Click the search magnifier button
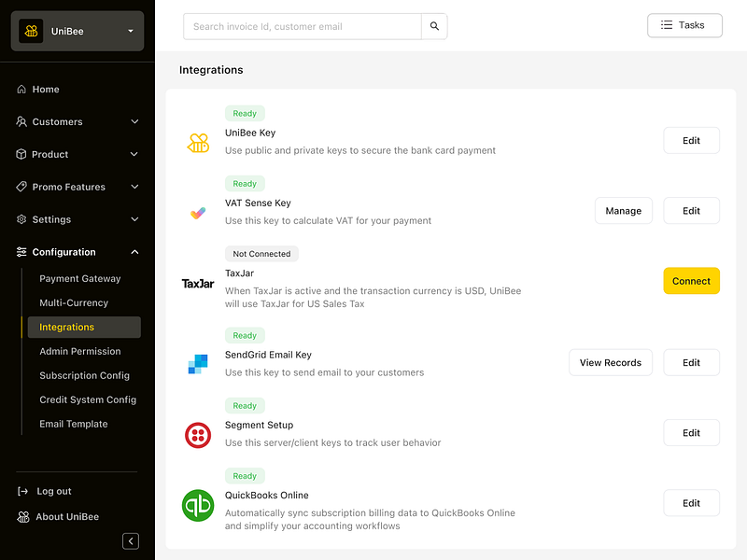 pos(434,26)
